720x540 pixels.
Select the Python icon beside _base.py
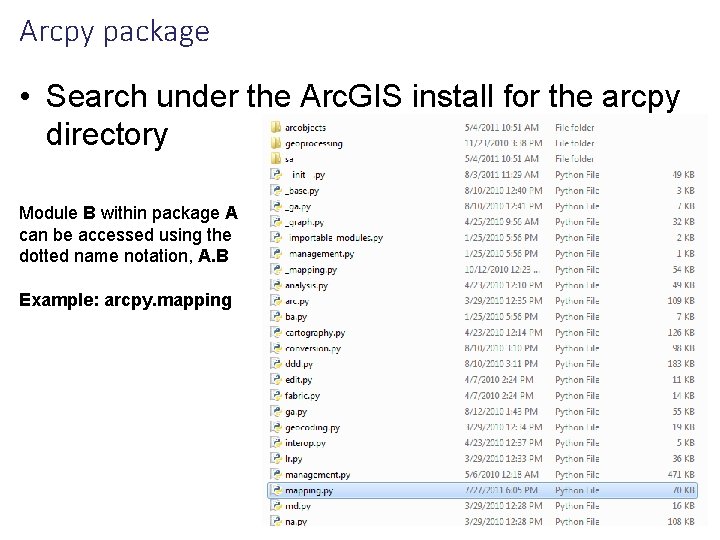click(276, 191)
